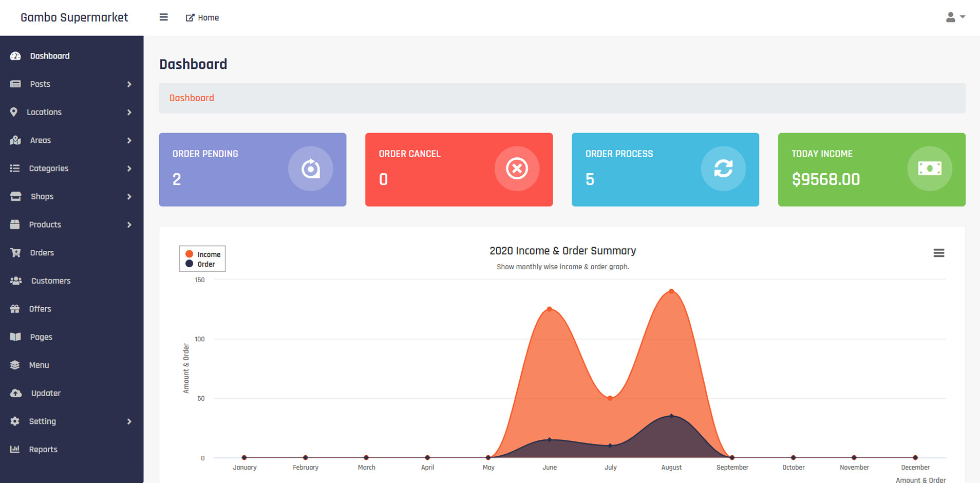Click the Updater cloud upload icon
The image size is (980, 483).
coord(16,393)
